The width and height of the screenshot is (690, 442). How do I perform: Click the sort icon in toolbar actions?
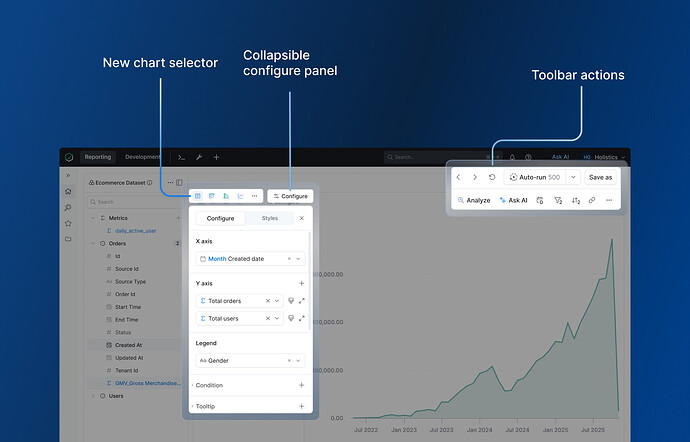575,200
